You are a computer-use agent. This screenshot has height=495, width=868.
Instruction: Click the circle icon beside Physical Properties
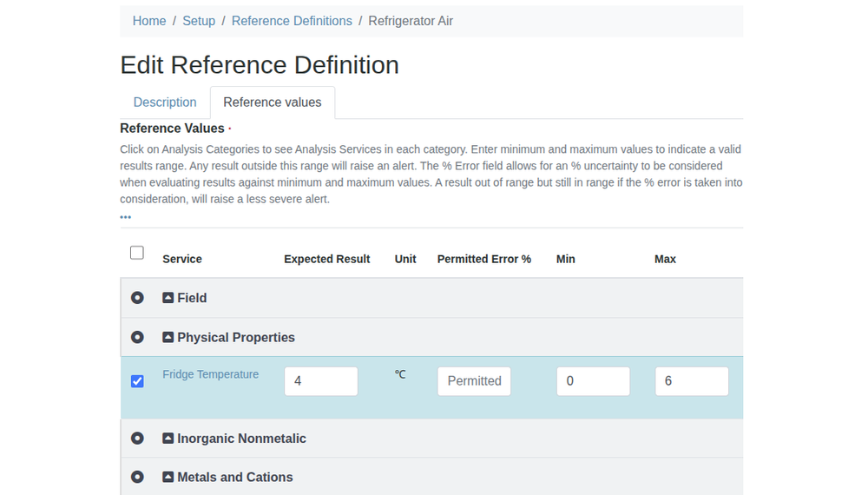(x=137, y=337)
